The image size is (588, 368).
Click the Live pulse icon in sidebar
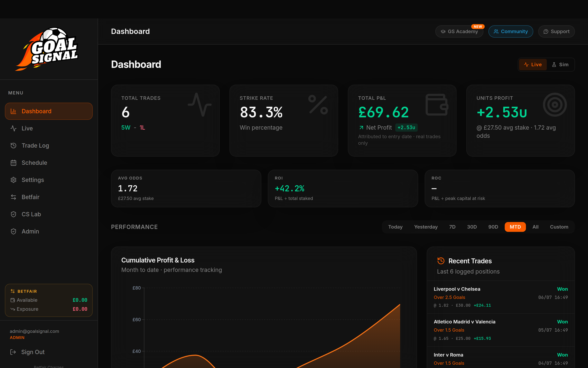click(x=13, y=128)
